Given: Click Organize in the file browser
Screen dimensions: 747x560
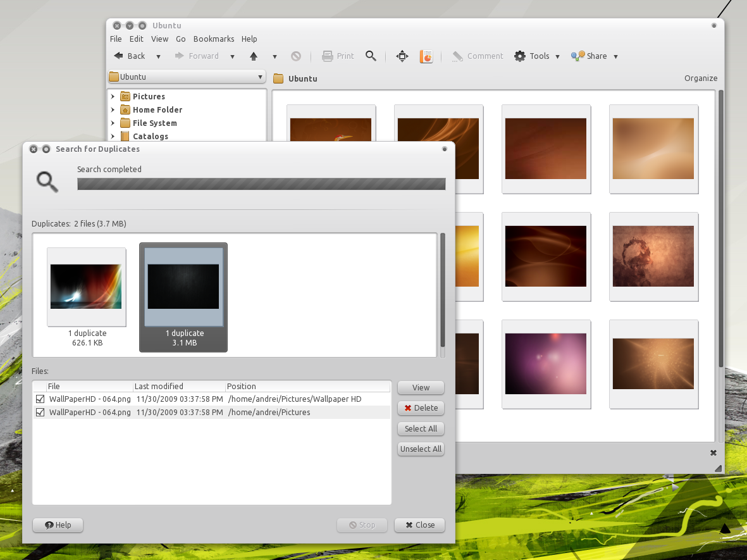Looking at the screenshot, I should [x=701, y=78].
